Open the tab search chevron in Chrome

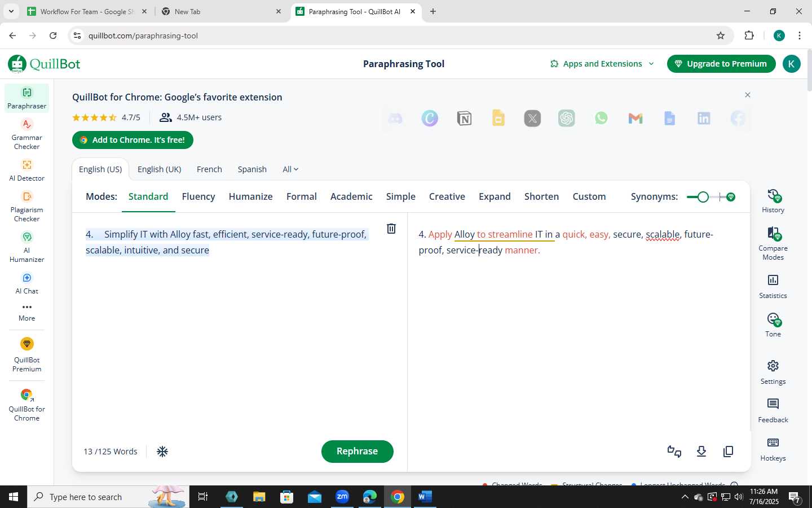11,11
